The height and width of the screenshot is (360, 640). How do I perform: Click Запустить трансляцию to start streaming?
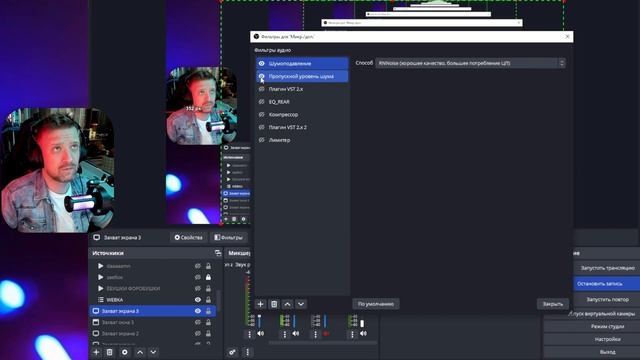[x=607, y=268]
